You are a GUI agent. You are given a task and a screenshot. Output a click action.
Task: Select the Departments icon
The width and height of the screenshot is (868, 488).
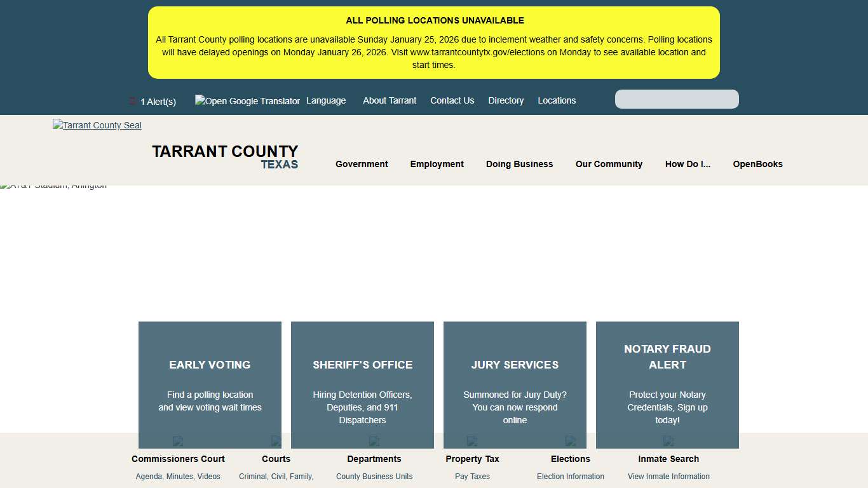pos(374,441)
